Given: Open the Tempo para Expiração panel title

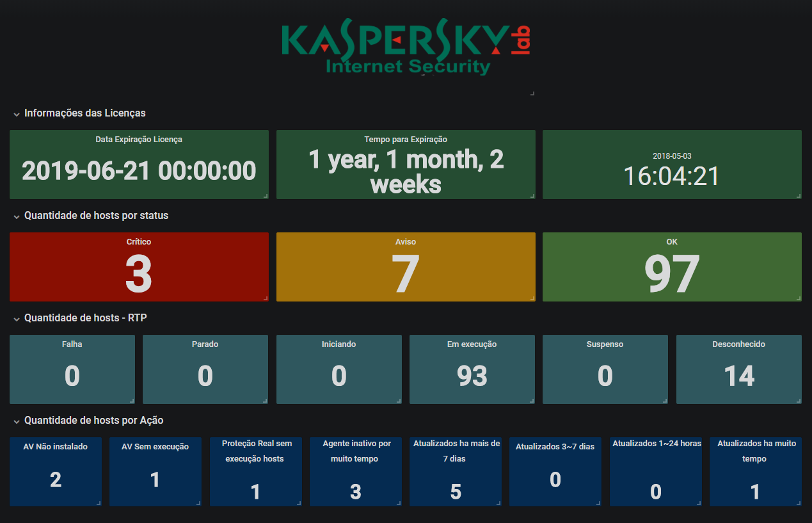Looking at the screenshot, I should tap(406, 139).
